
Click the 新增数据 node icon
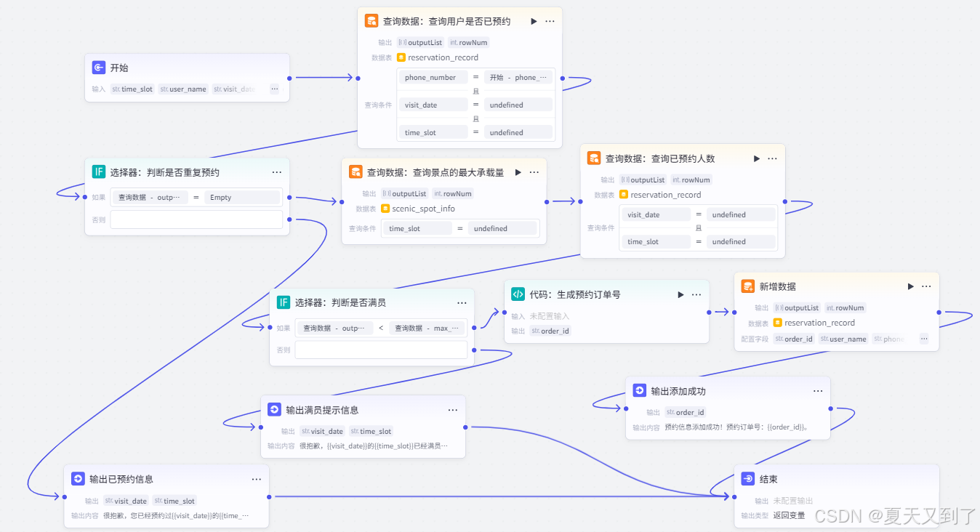point(747,286)
